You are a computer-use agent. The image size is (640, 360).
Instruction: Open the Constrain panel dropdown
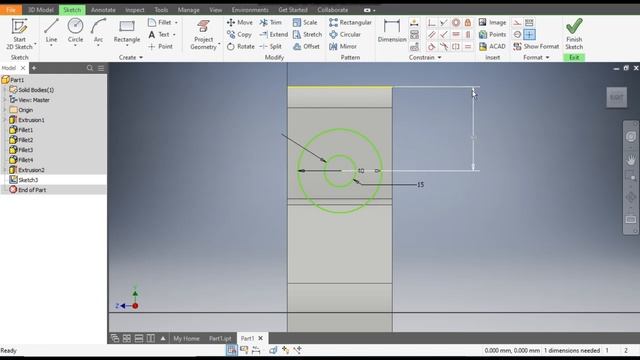tap(425, 58)
